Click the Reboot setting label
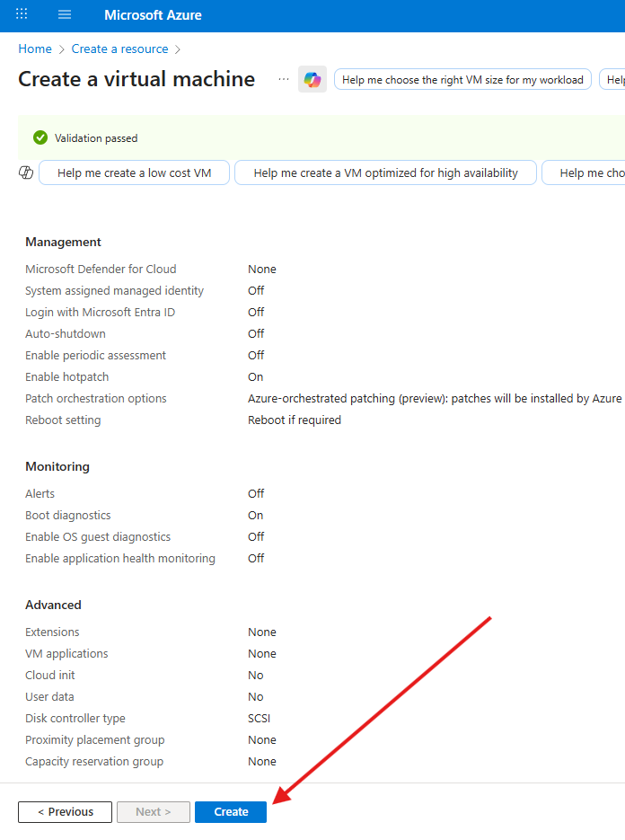 tap(63, 420)
